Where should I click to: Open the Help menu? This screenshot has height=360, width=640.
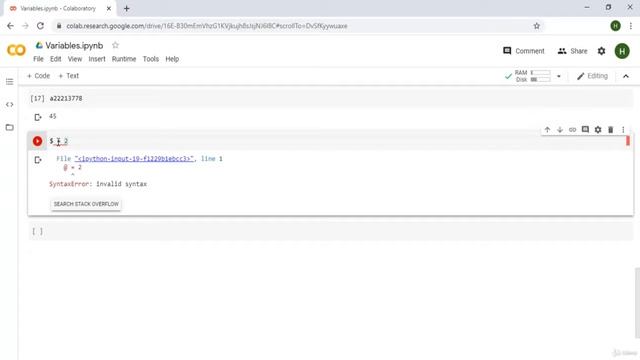(x=172, y=59)
